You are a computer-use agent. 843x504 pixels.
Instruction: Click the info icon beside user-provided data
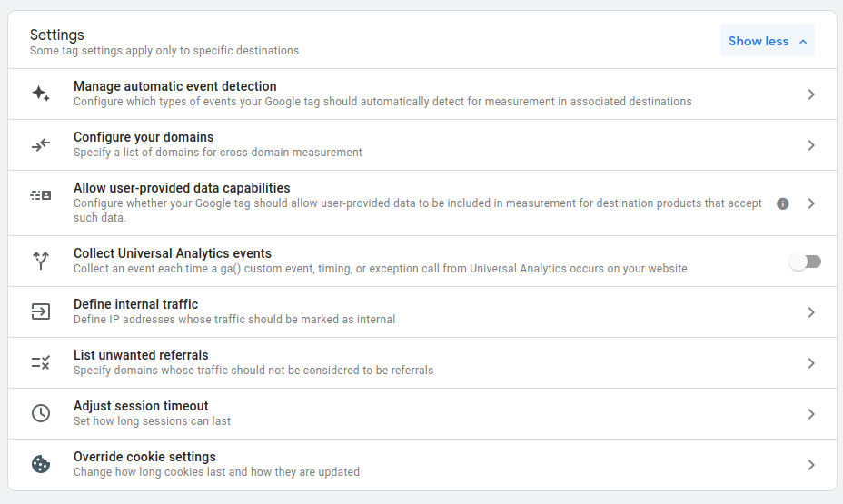click(x=783, y=203)
